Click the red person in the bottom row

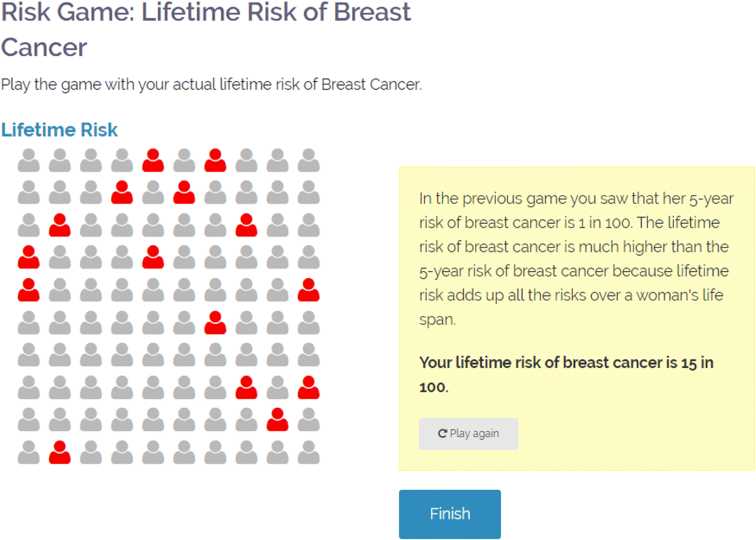coord(60,453)
